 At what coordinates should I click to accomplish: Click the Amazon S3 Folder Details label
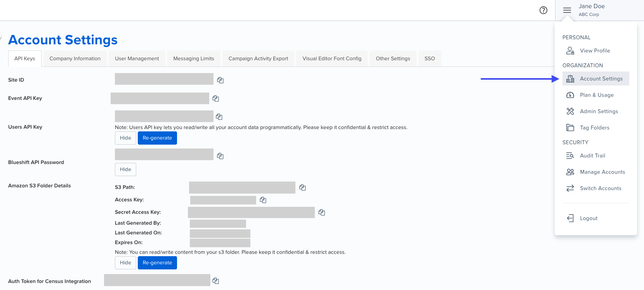click(40, 186)
